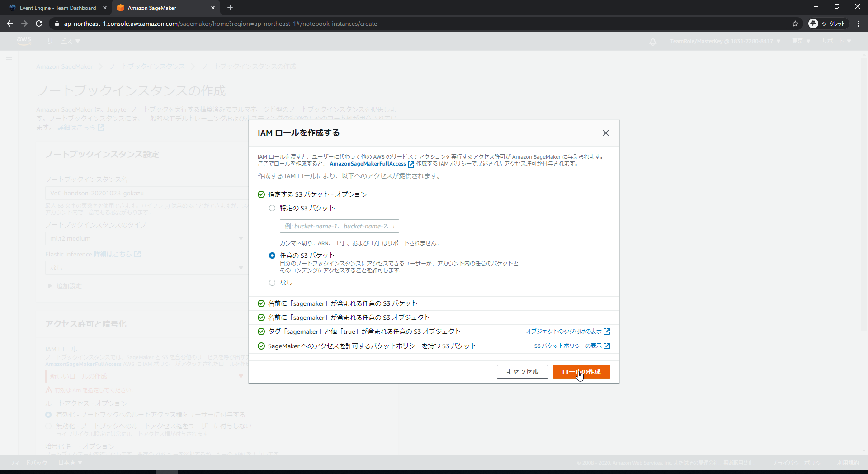Open the 日本語 language dropdown in footer

tap(70, 463)
